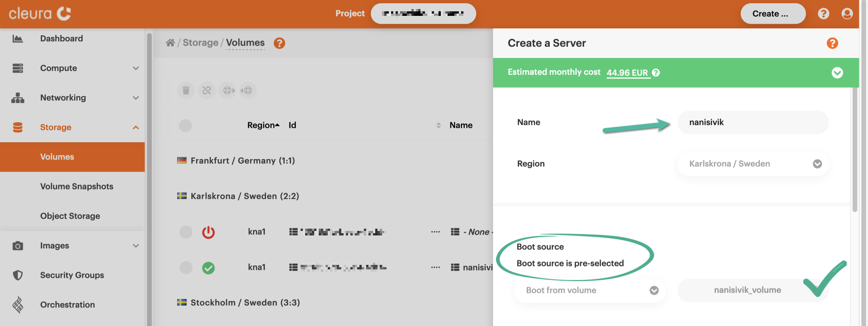Viewport: 868px width, 326px height.
Task: Select the first kna1 volume row checkbox
Action: point(186,232)
